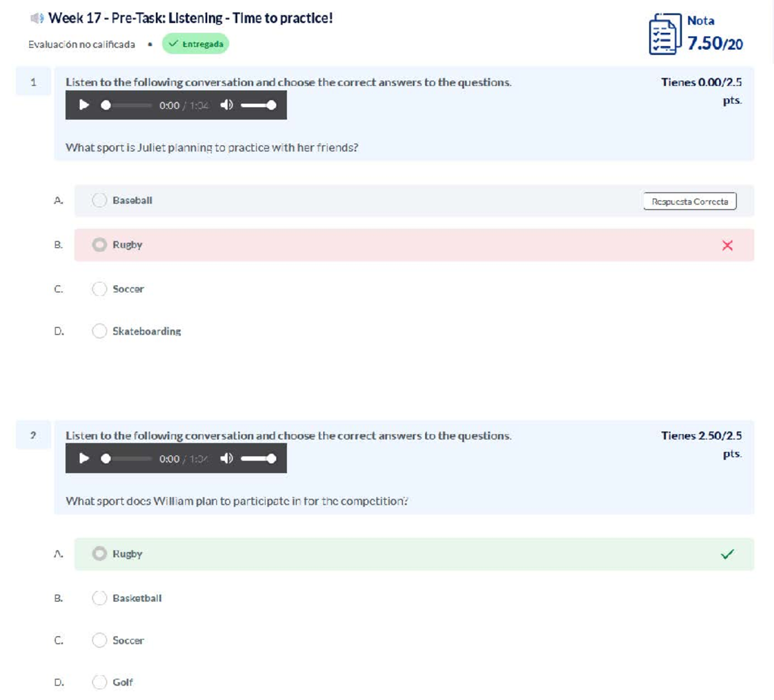The width and height of the screenshot is (774, 700).
Task: Mute the question 1 audio speaker icon
Action: pos(226,105)
